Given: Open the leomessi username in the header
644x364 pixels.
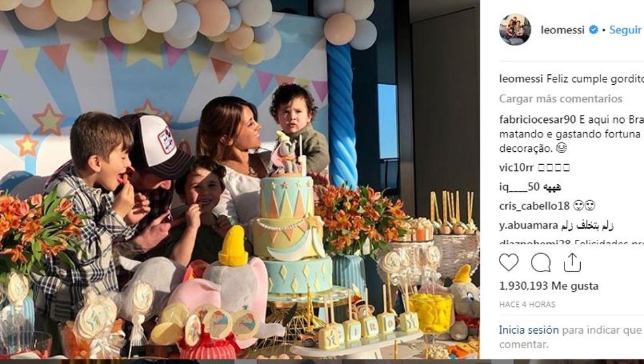Looking at the screenshot, I should tap(563, 30).
